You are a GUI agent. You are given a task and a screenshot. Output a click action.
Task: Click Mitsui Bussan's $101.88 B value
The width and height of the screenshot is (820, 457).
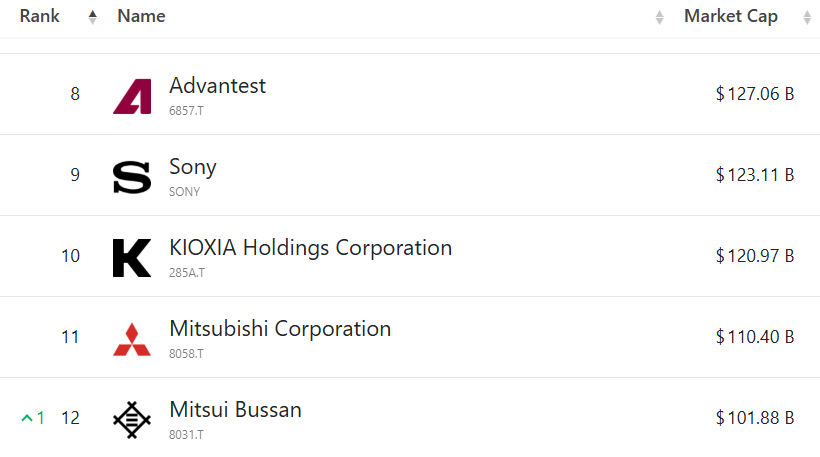coord(755,418)
